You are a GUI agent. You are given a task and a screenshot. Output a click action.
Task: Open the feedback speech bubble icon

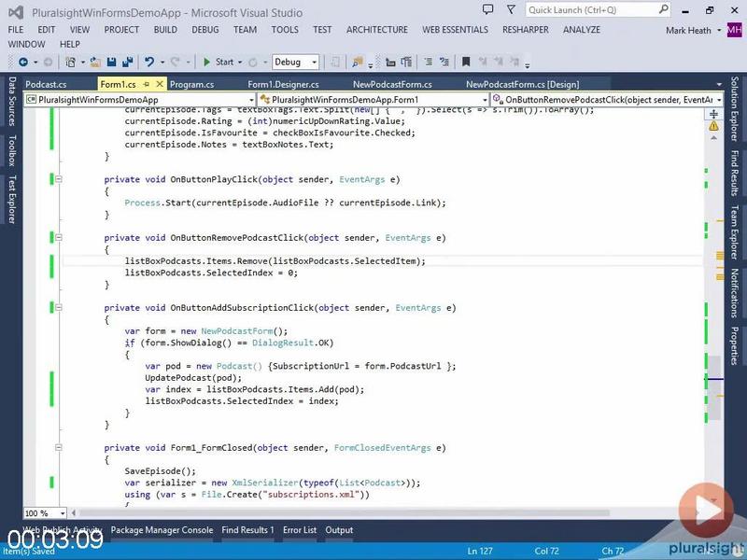[487, 9]
